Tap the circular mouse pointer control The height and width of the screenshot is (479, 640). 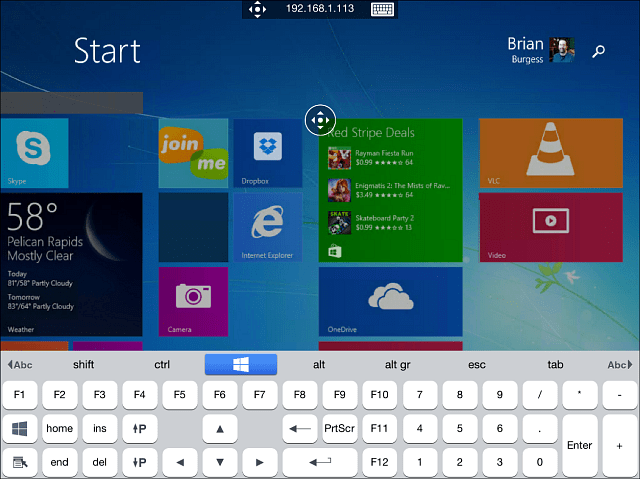(x=320, y=120)
